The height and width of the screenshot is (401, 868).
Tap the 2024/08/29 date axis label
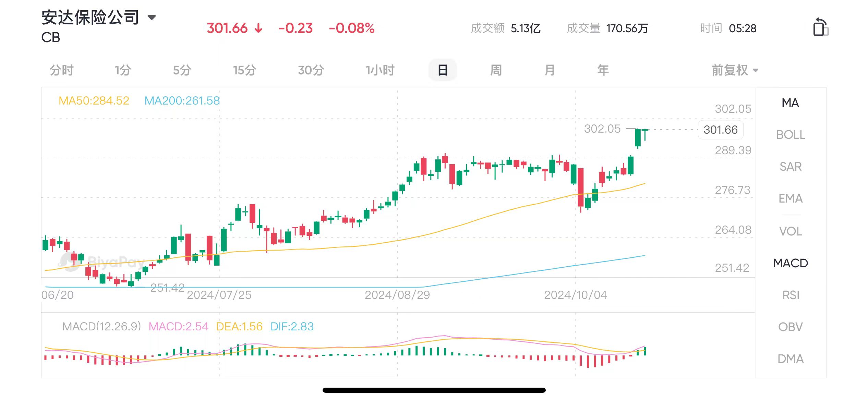pyautogui.click(x=397, y=295)
